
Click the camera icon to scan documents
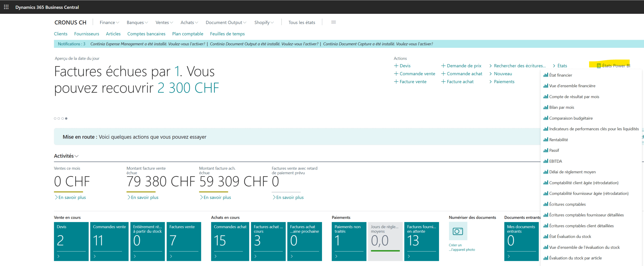click(458, 231)
